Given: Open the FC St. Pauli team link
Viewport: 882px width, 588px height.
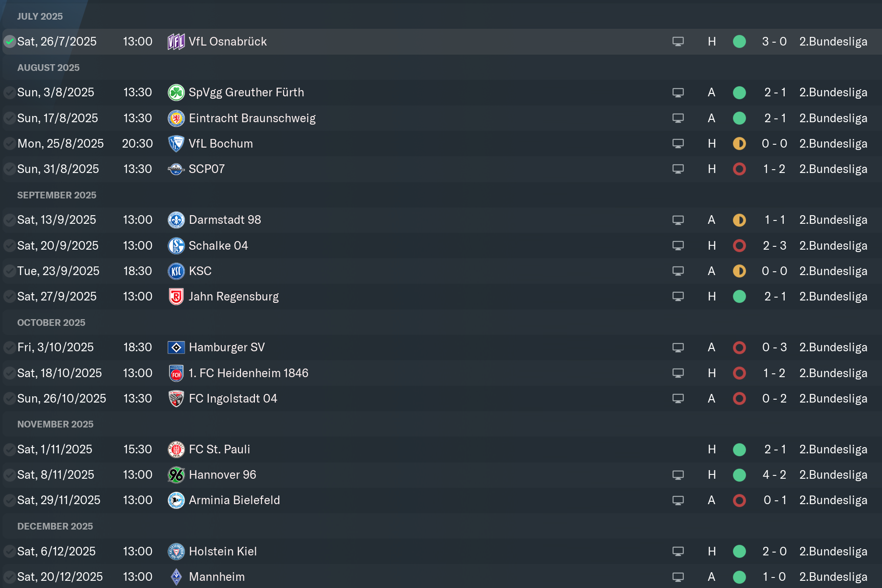Looking at the screenshot, I should [x=219, y=450].
